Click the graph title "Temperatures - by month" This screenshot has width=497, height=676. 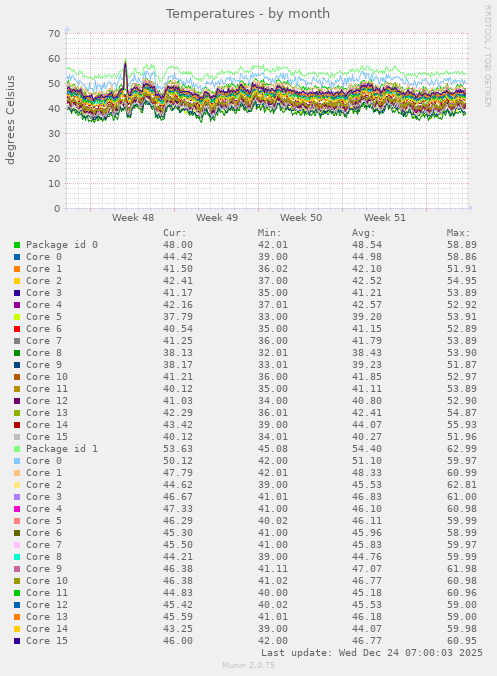(x=248, y=14)
